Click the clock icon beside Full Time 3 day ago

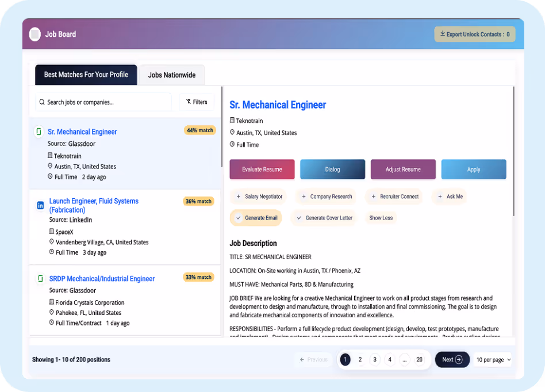click(51, 252)
